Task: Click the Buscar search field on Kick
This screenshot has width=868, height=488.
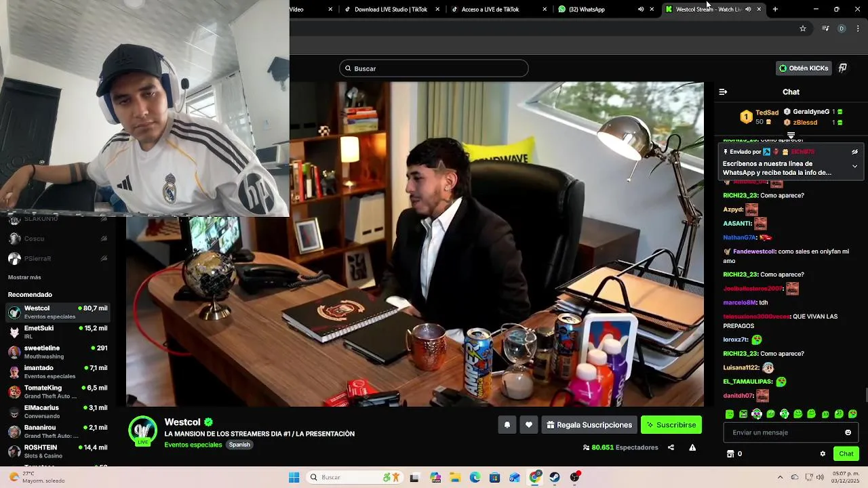Action: 434,68
